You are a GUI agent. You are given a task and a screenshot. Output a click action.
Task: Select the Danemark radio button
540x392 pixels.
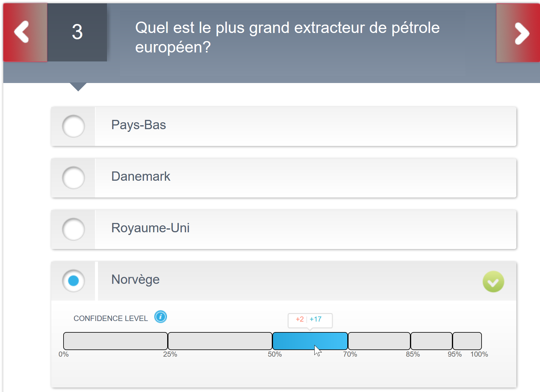tap(73, 178)
